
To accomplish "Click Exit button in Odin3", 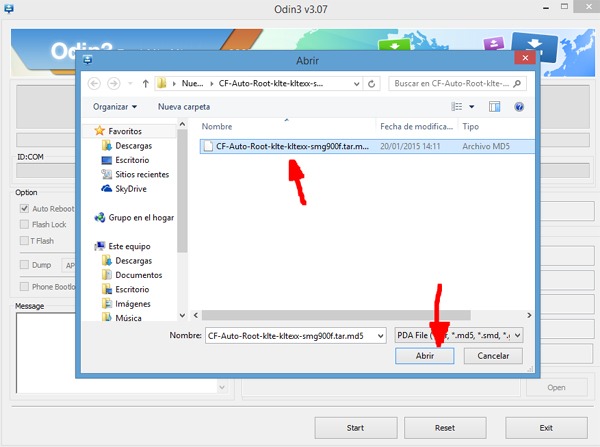I will click(x=546, y=428).
